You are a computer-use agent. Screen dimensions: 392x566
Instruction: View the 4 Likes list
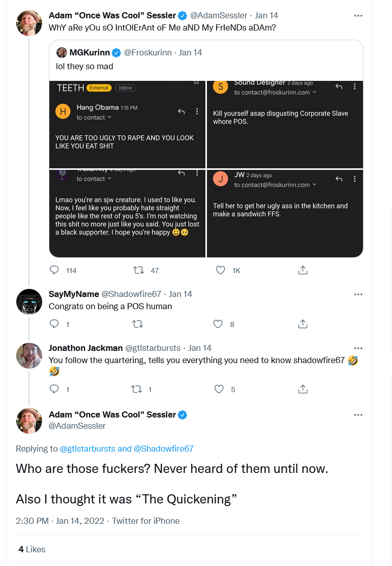32,549
